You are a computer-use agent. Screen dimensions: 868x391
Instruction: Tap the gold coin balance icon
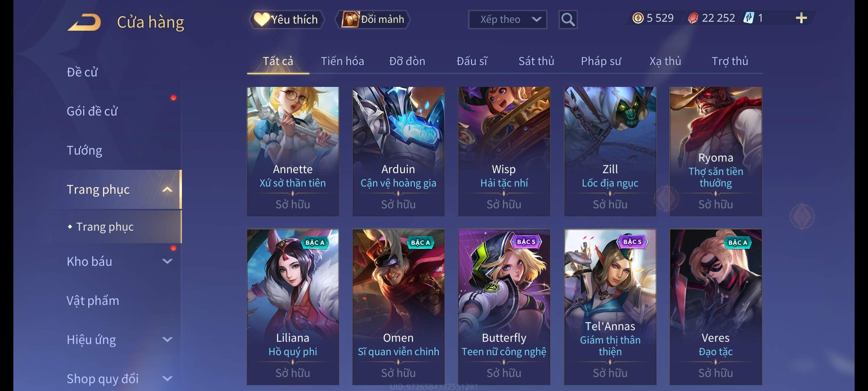638,18
